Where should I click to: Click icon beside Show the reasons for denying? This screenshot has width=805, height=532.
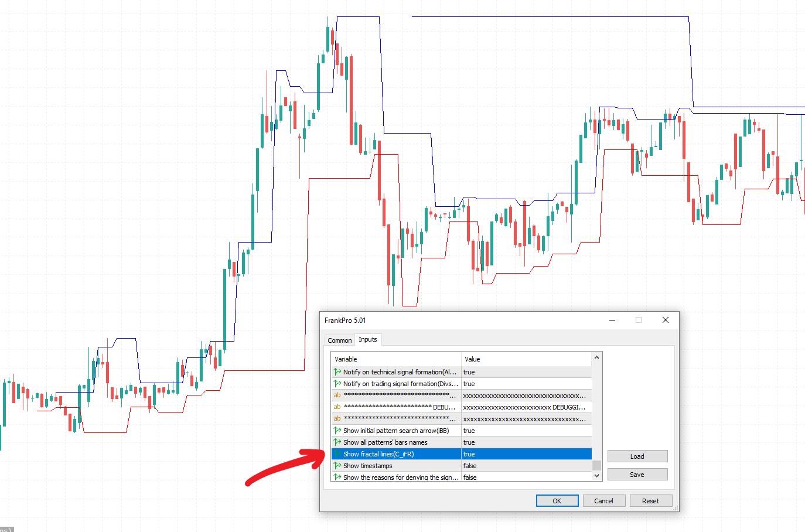[337, 477]
